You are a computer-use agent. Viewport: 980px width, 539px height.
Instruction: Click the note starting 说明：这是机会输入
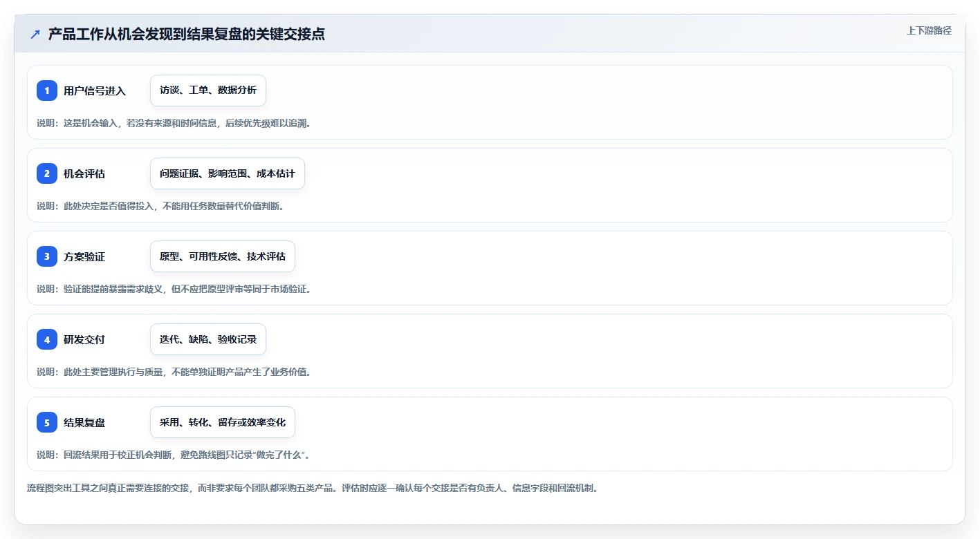click(174, 123)
